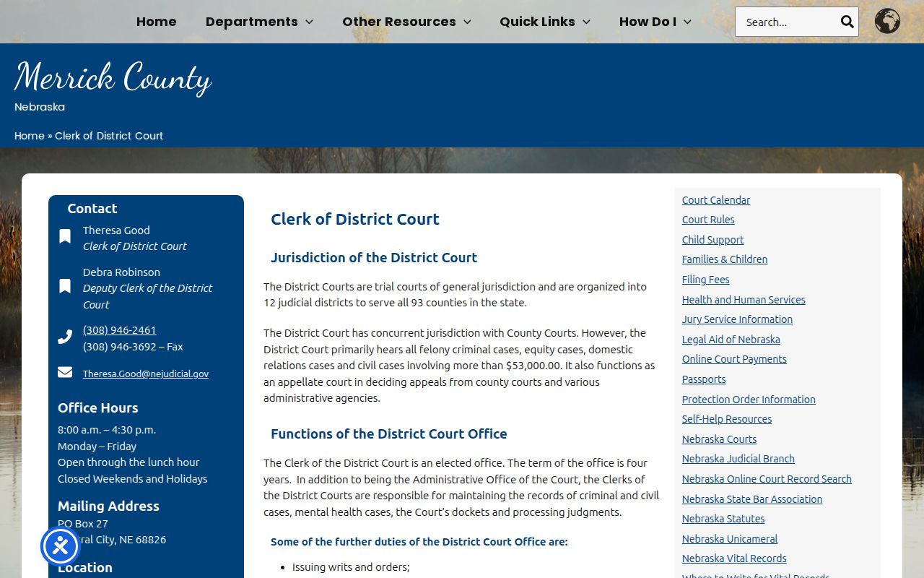Open Protection Order Information link
924x578 pixels.
(x=749, y=400)
